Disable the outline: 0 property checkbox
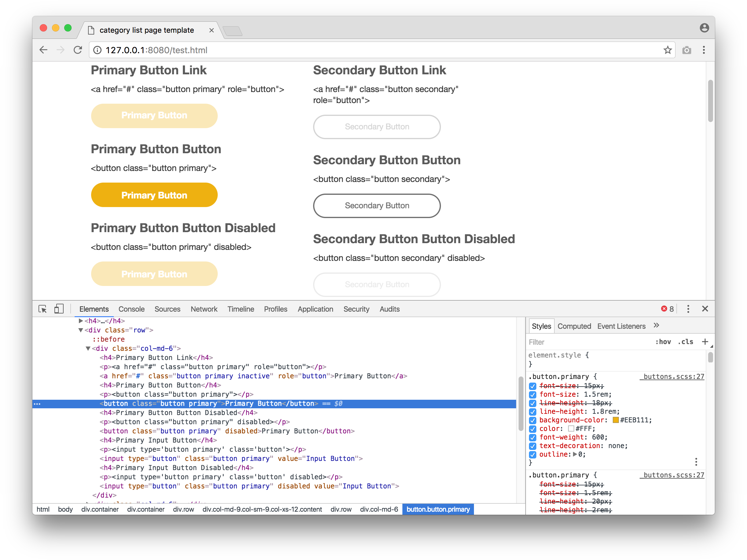 click(x=533, y=454)
